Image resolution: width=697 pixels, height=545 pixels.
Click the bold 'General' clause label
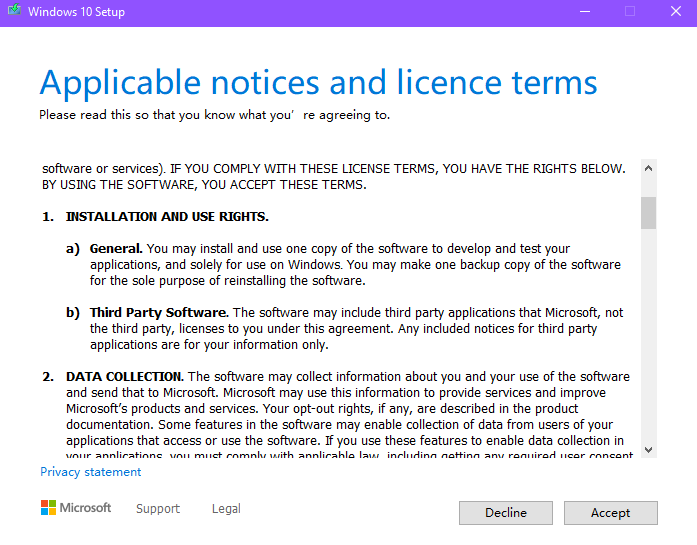coord(116,249)
